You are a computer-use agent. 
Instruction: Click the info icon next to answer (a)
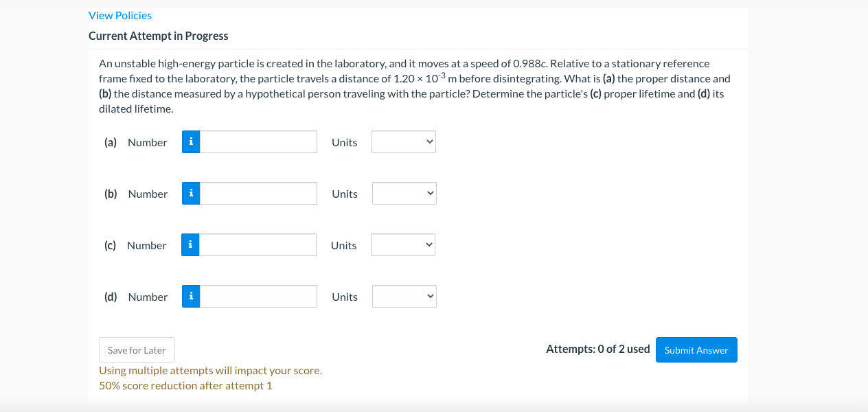pos(190,141)
